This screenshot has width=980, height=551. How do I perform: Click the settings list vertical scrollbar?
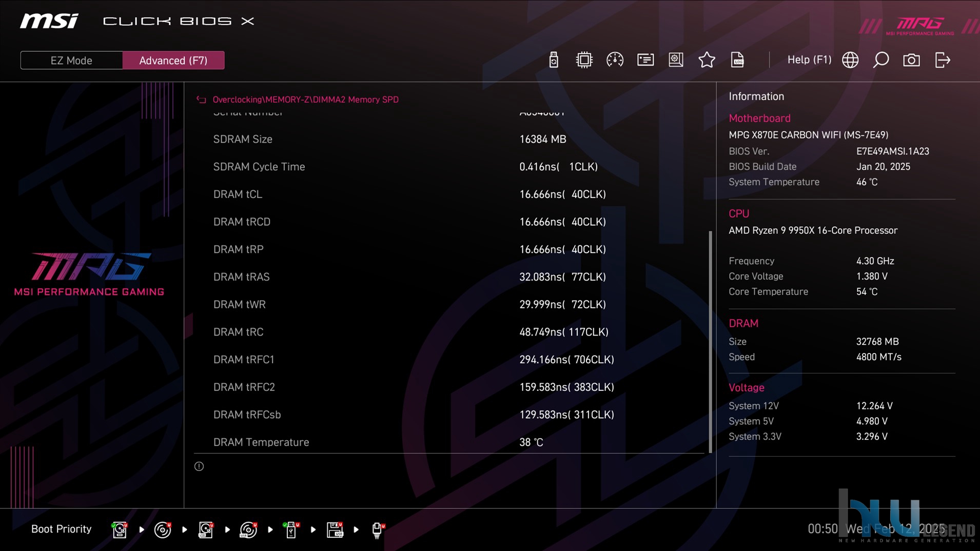tap(710, 342)
